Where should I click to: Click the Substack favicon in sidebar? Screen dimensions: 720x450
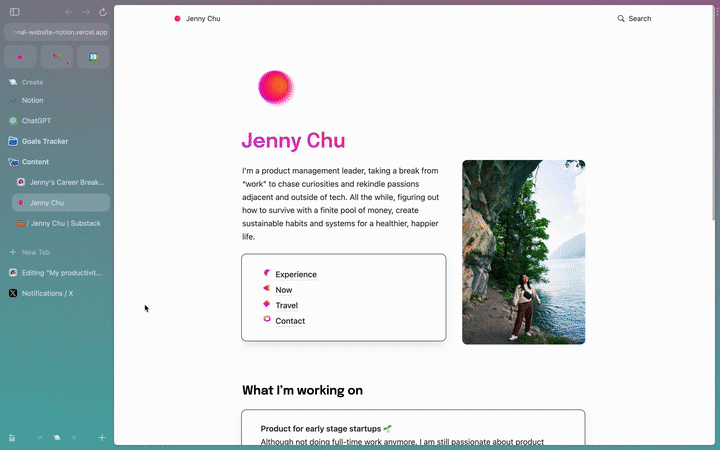[21, 223]
